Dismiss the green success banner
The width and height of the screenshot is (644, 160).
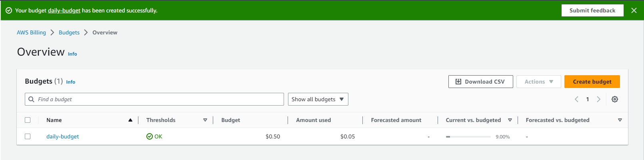634,10
